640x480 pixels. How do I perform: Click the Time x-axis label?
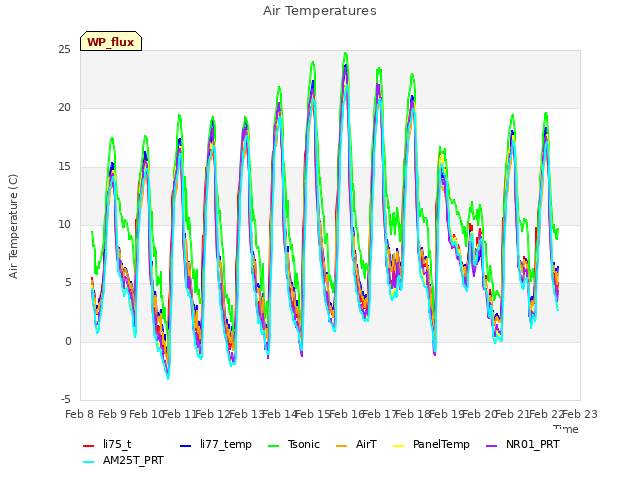tap(566, 429)
